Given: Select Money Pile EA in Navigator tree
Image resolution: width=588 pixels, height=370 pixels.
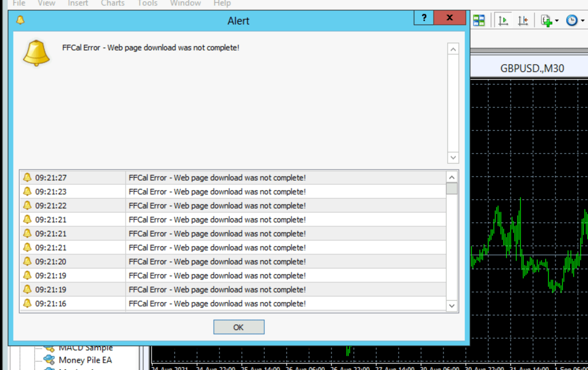Looking at the screenshot, I should tap(85, 360).
